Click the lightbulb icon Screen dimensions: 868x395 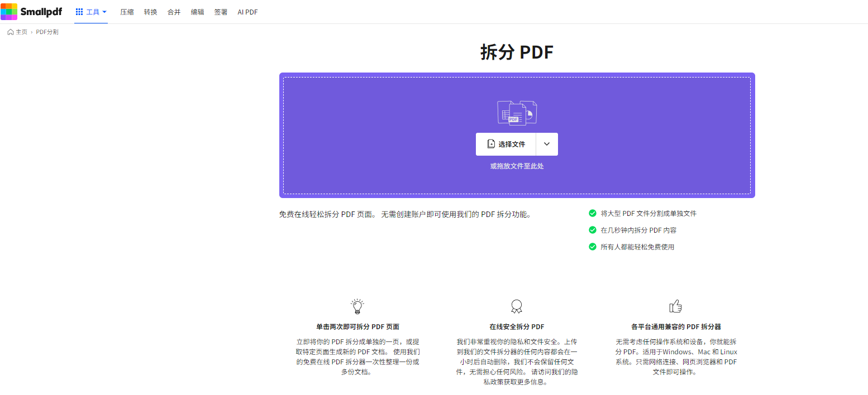[357, 306]
